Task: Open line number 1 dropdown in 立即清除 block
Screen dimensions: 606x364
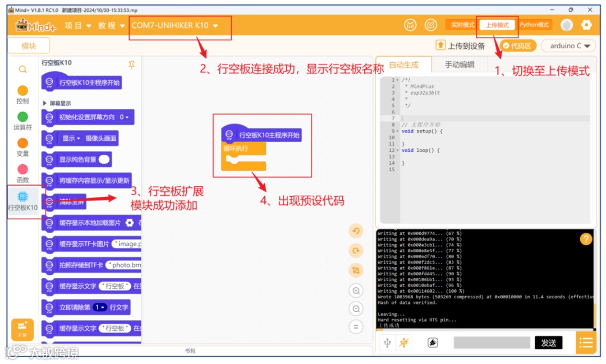Action: tap(100, 307)
